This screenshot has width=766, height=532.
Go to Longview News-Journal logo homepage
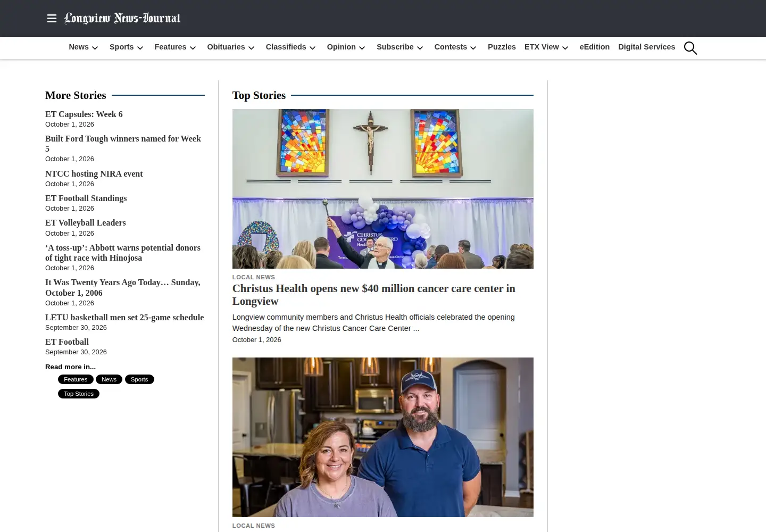(x=122, y=19)
